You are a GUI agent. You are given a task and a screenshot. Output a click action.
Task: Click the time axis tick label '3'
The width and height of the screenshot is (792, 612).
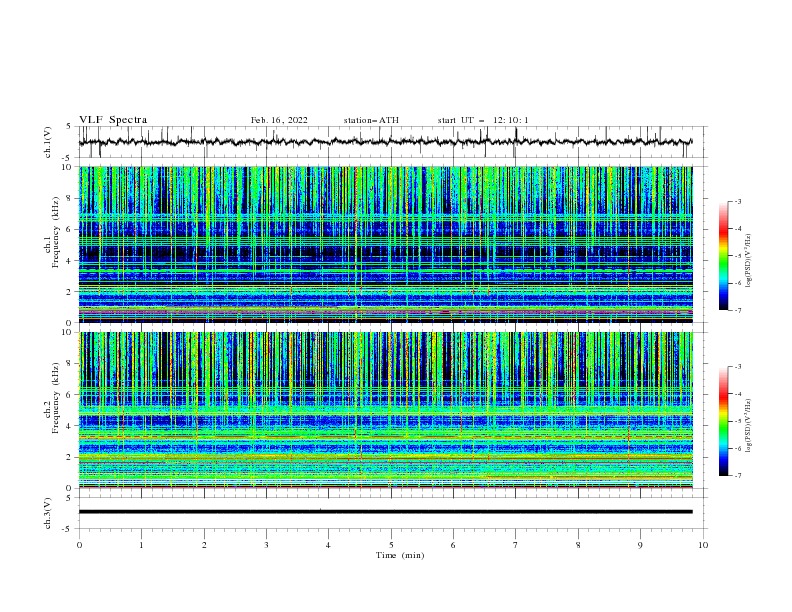(266, 545)
